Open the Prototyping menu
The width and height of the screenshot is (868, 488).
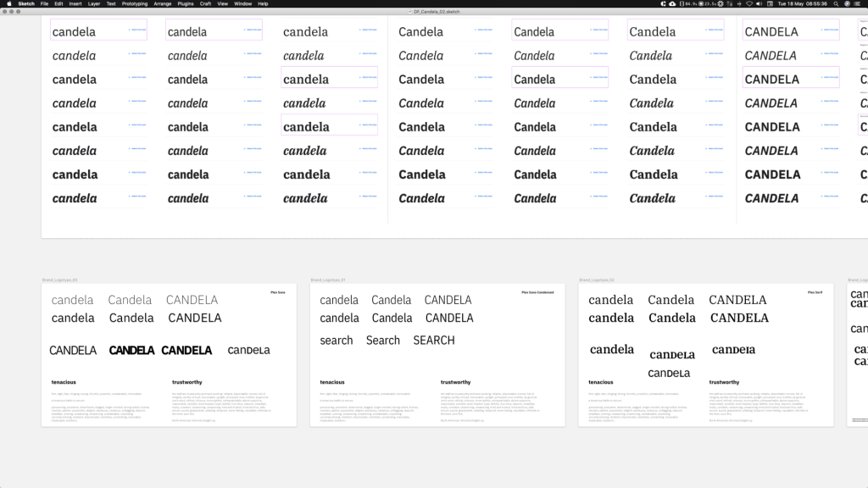tap(134, 3)
